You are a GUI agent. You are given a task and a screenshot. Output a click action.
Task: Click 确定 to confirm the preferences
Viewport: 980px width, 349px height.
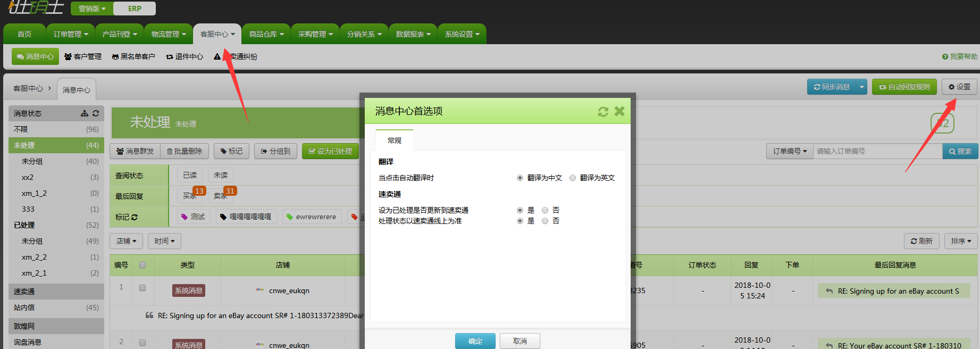475,341
